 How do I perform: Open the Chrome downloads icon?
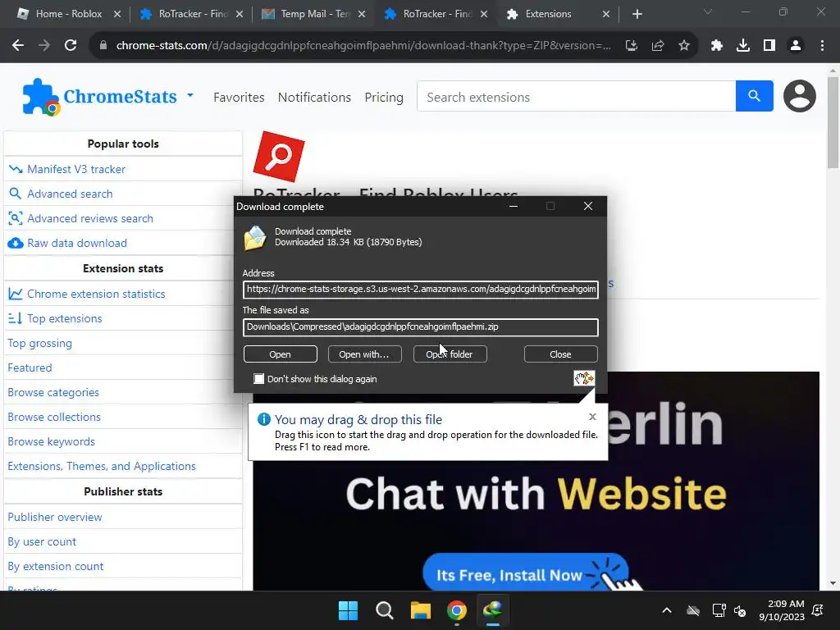743,46
